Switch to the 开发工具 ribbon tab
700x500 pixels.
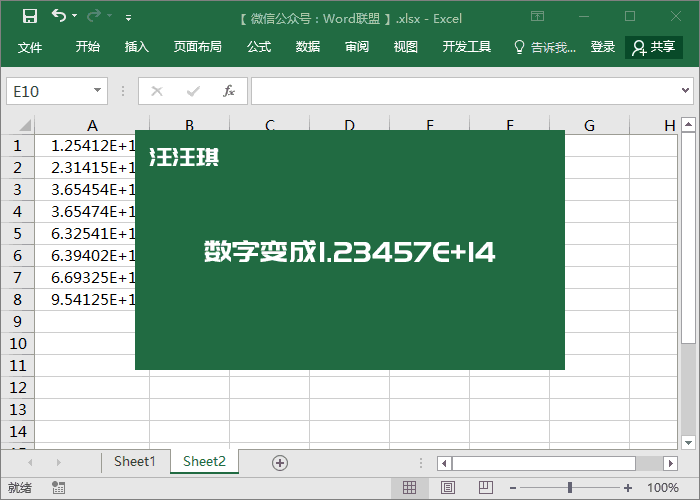(x=467, y=46)
